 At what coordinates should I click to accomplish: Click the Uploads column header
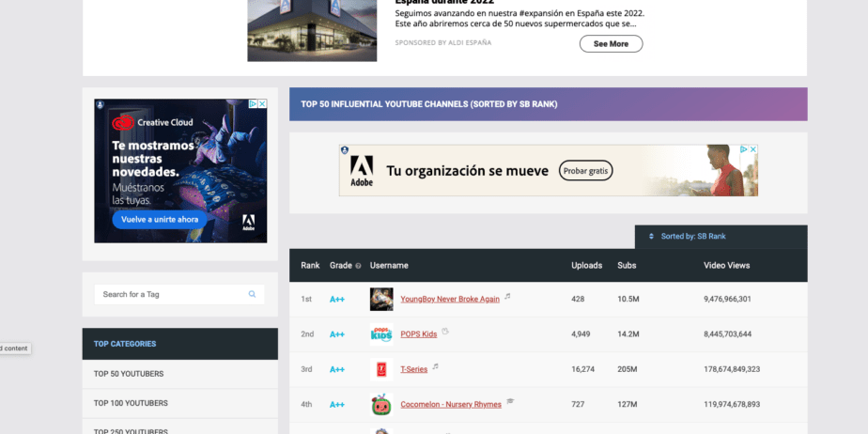click(587, 266)
